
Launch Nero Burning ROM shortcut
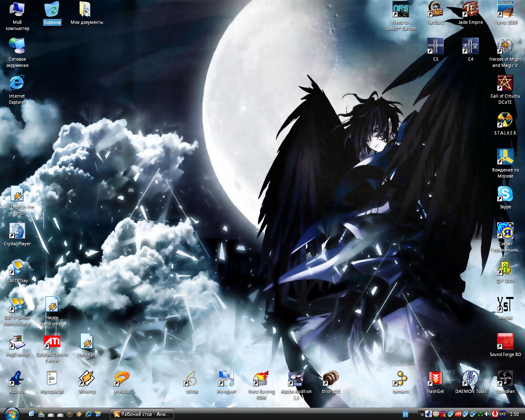click(x=261, y=386)
